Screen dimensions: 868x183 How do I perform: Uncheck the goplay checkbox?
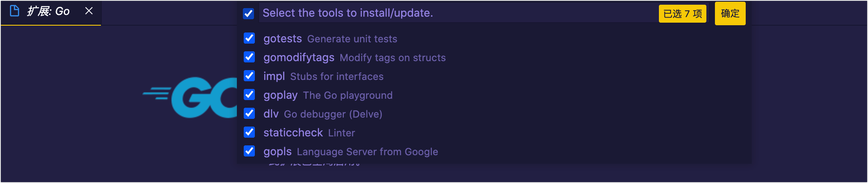(x=249, y=95)
